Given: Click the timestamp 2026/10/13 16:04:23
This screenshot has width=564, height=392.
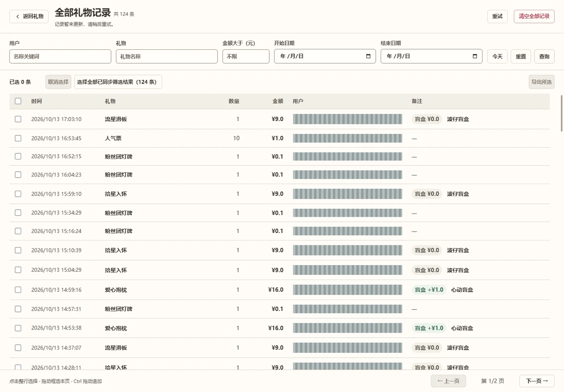Looking at the screenshot, I should point(56,175).
